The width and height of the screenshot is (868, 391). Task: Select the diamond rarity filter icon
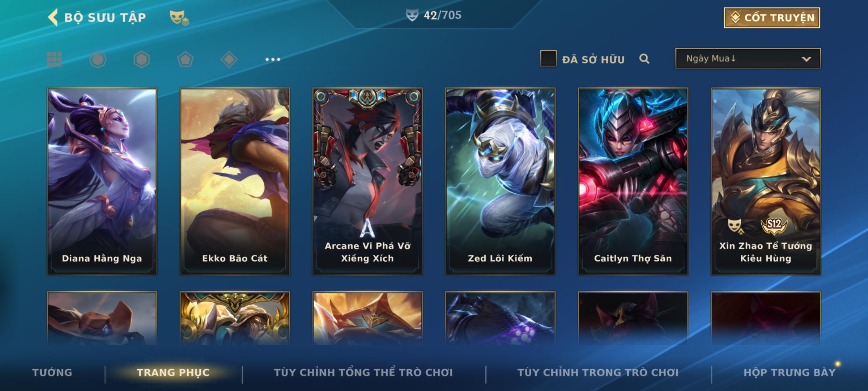pos(229,59)
